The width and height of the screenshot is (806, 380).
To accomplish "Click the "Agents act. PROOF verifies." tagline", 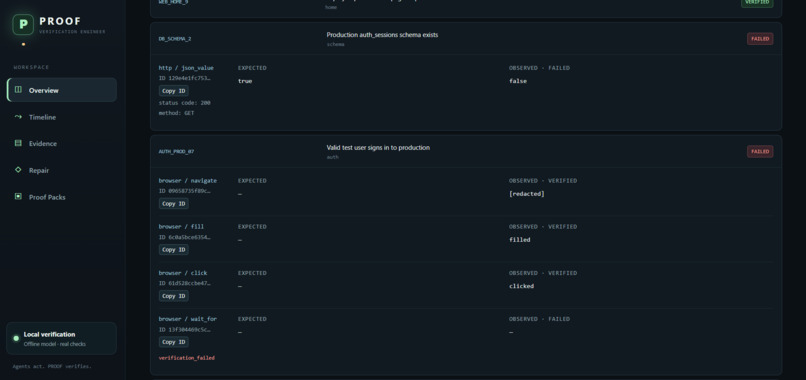I will click(x=52, y=367).
